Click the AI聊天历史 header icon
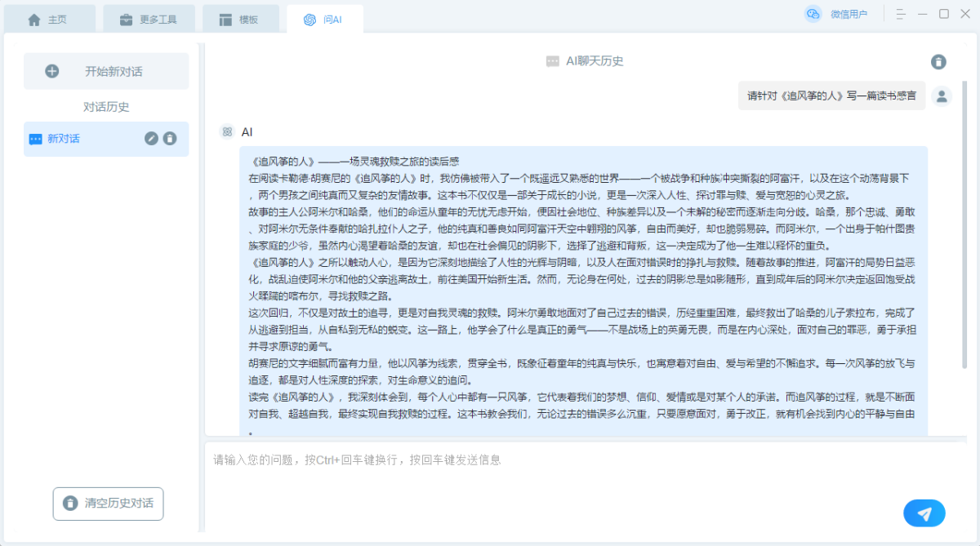This screenshot has width=980, height=546. (553, 61)
